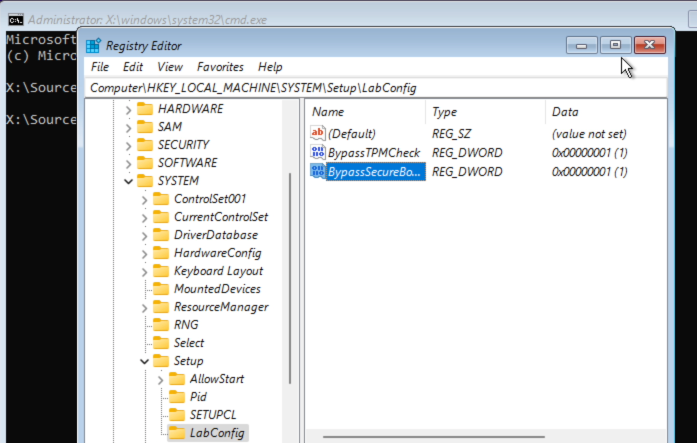Click the BypassSecureBoot DWORD icon

[x=318, y=171]
